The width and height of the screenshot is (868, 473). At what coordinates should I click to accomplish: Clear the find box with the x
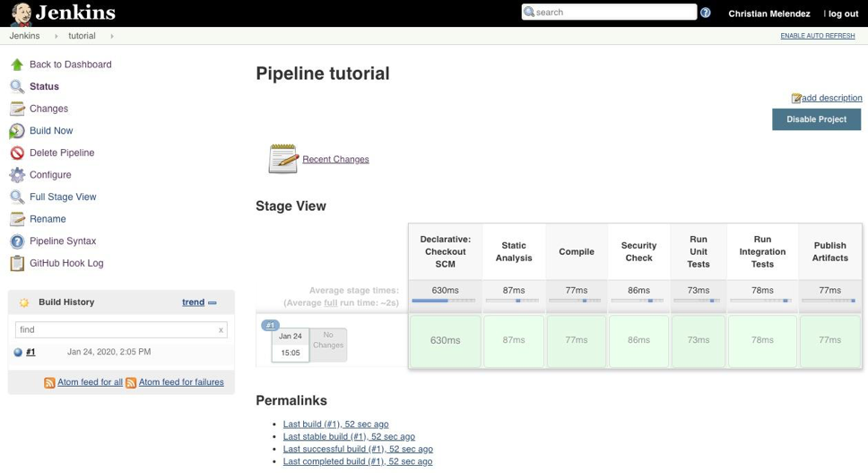[x=221, y=330]
